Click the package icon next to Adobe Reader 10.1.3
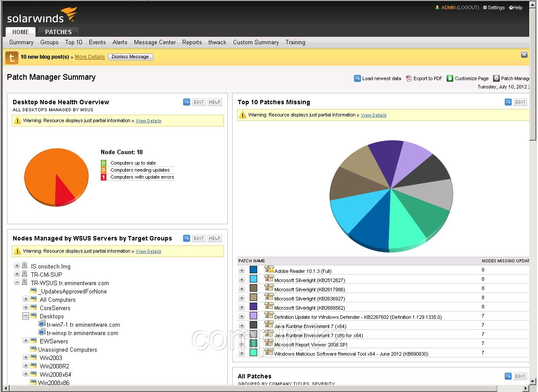 (x=269, y=270)
